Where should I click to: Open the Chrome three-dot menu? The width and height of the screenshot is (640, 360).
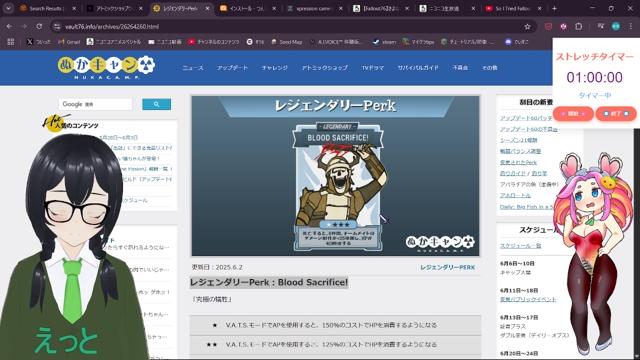[x=631, y=27]
